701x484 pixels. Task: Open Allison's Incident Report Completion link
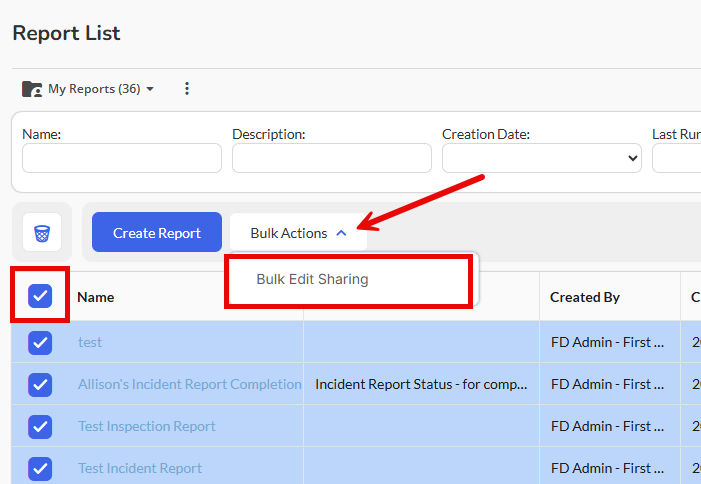click(190, 384)
